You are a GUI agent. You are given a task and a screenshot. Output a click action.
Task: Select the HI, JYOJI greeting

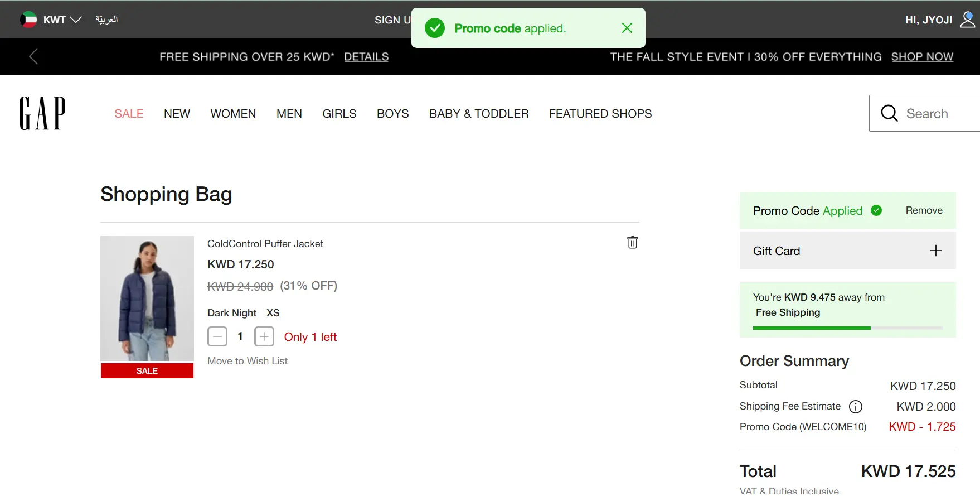[929, 20]
